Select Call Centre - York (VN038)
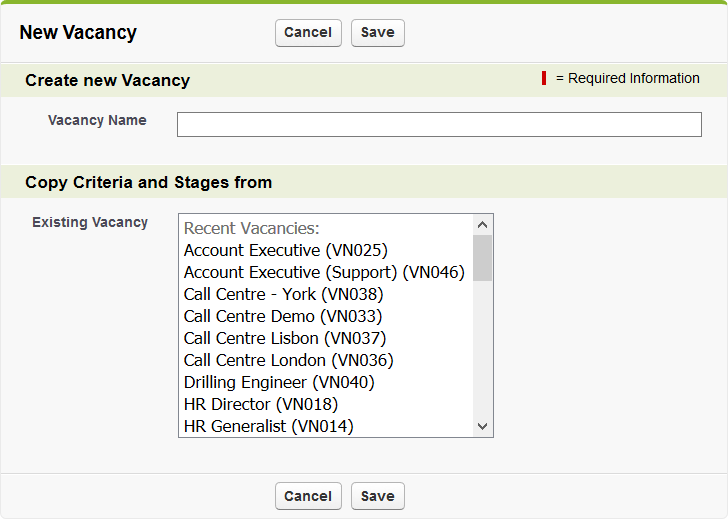 (283, 294)
